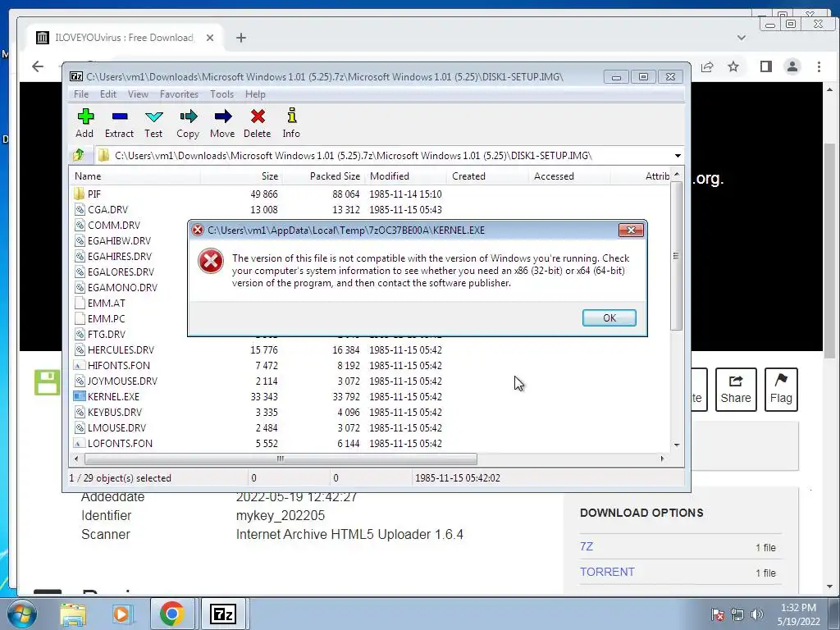Click the Add toolbar icon in 7-Zip

pyautogui.click(x=84, y=116)
